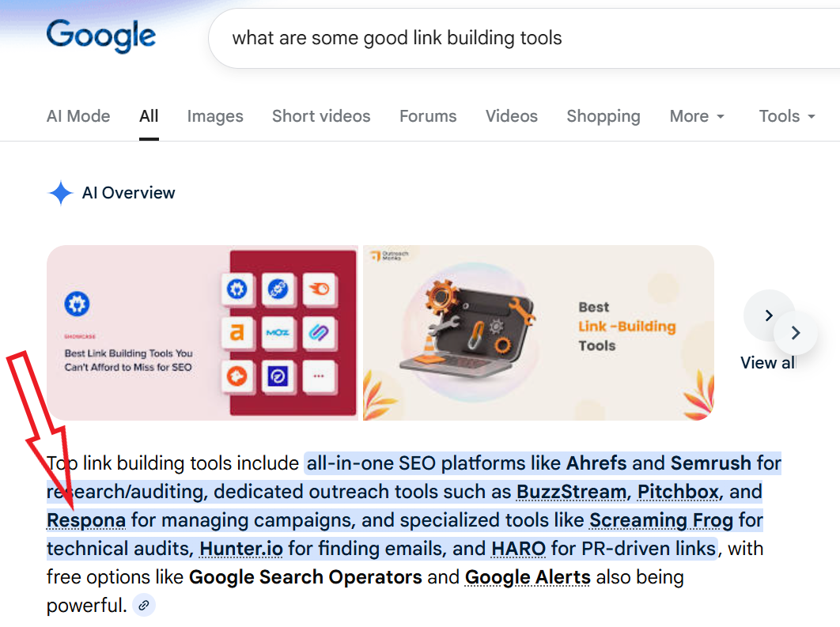Click the right arrow to advance the image carousel
Image resolution: width=840 pixels, height=627 pixels.
pos(768,315)
